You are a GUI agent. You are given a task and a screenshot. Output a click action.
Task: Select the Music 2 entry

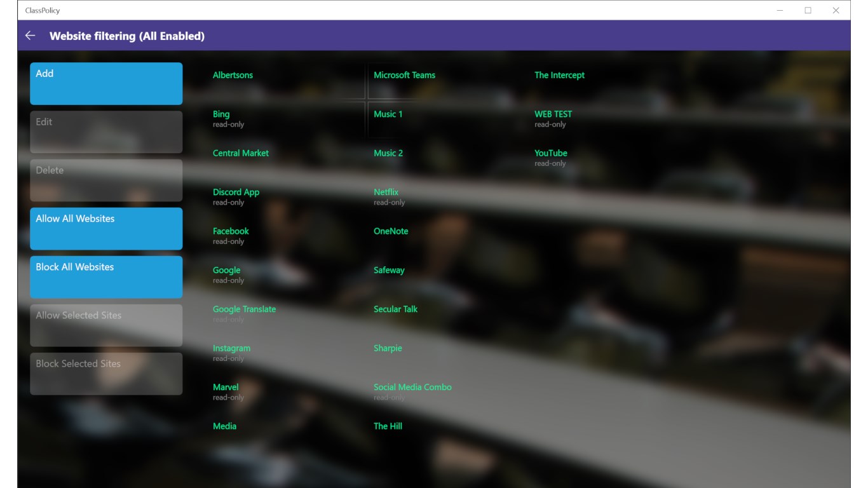click(388, 153)
